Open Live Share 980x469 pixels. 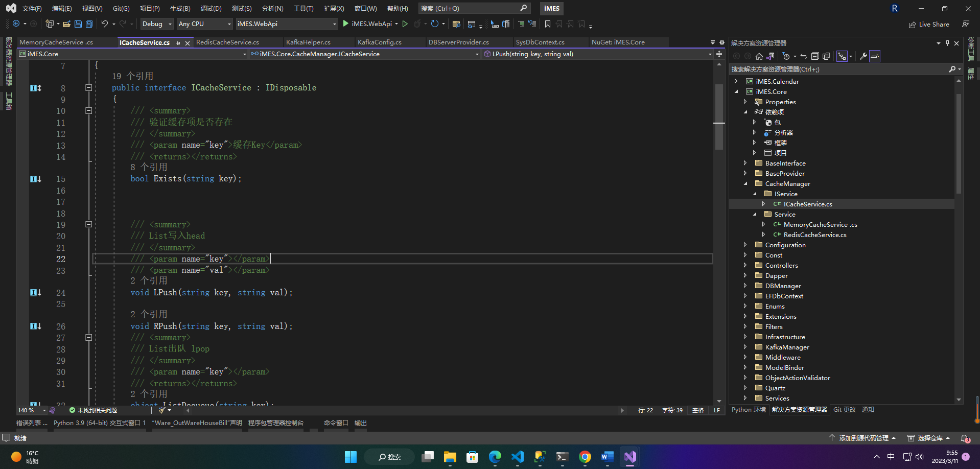click(929, 24)
